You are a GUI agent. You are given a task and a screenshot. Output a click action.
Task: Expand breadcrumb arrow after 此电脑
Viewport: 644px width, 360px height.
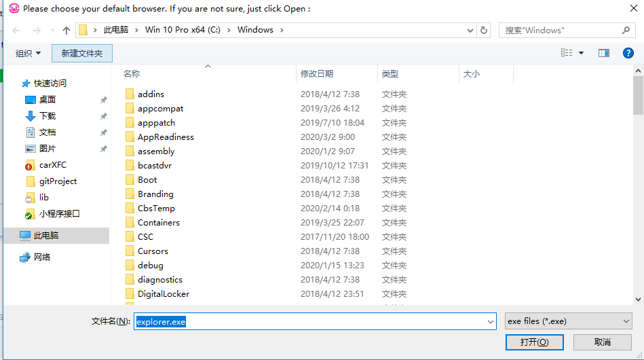tap(136, 30)
